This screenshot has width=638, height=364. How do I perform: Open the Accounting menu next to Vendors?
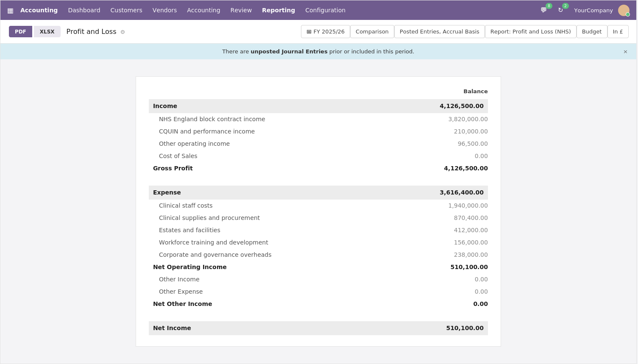coord(203,10)
